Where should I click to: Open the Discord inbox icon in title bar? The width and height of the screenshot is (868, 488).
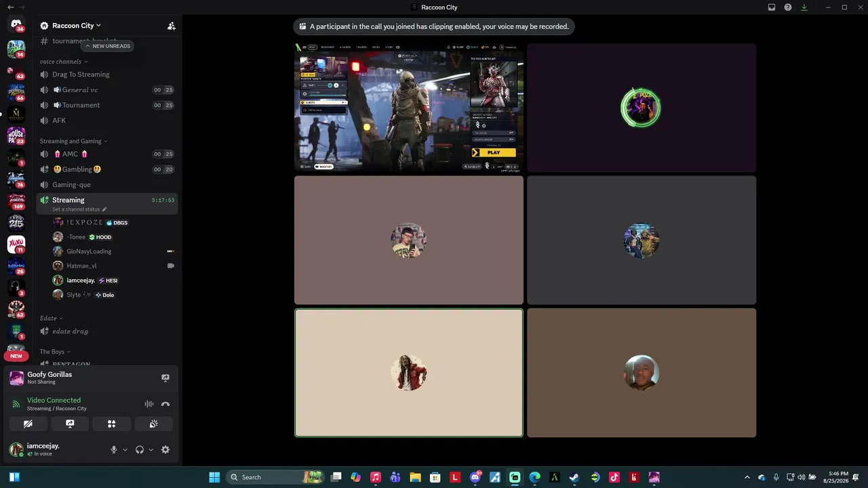pos(772,7)
